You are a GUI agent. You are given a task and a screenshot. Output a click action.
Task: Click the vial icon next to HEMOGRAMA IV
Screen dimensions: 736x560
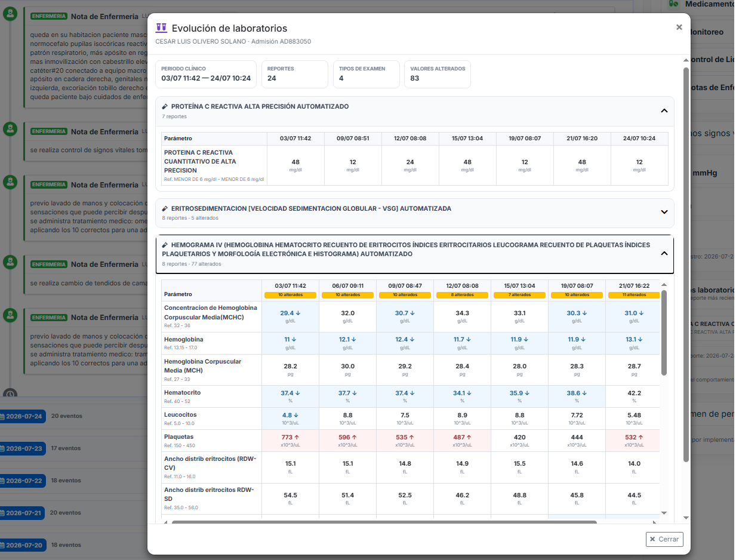[165, 245]
